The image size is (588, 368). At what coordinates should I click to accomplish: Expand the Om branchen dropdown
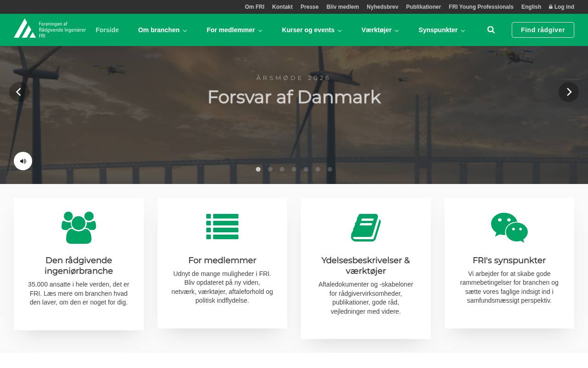coord(163,30)
